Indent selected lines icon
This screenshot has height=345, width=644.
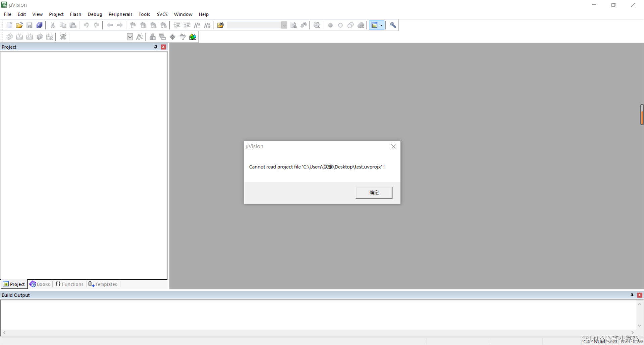(x=177, y=25)
